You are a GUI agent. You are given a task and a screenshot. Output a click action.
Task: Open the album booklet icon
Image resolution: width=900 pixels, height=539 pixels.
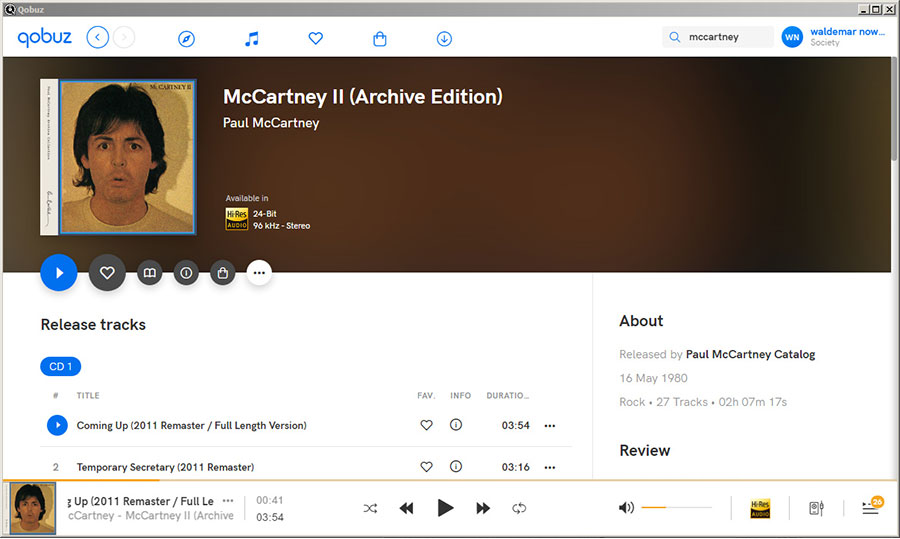pos(150,273)
